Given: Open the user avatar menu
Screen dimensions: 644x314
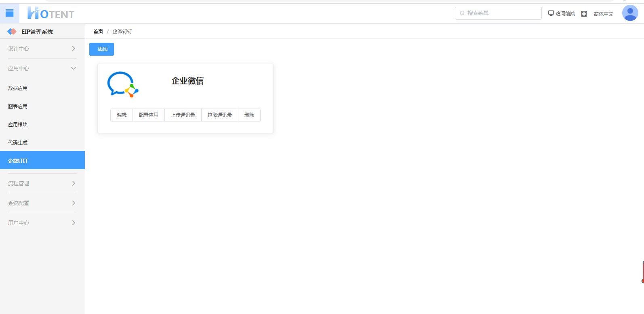Looking at the screenshot, I should point(630,13).
